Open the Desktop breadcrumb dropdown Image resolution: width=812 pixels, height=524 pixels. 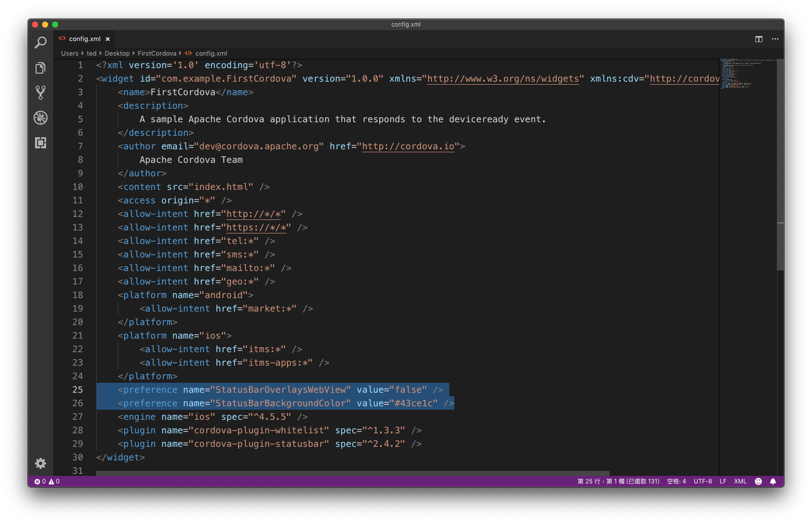[117, 53]
